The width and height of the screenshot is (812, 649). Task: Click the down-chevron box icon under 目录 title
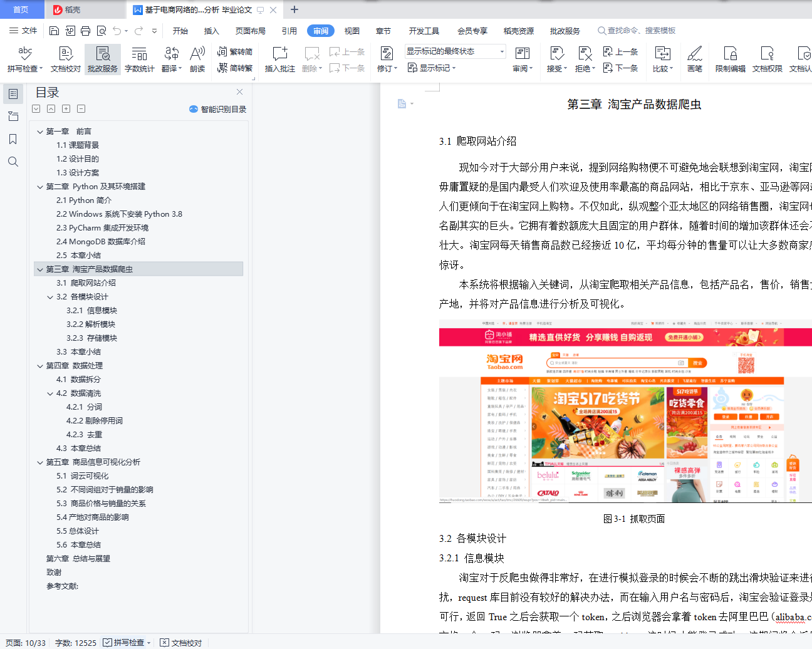pos(36,109)
